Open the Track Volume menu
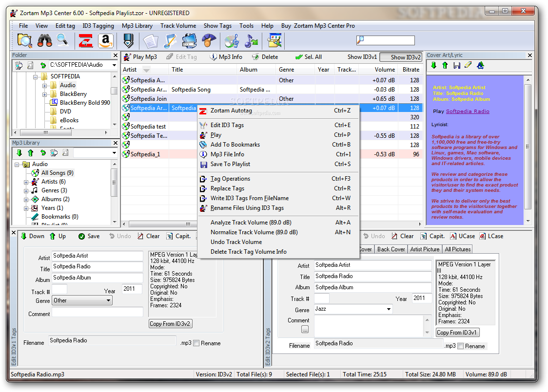The width and height of the screenshot is (548, 392). (x=178, y=26)
